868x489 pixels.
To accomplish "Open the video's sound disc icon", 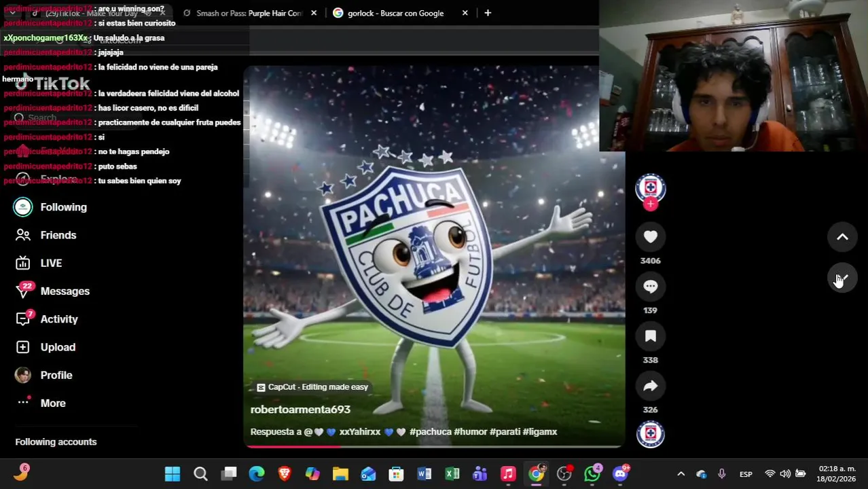I will [x=650, y=434].
